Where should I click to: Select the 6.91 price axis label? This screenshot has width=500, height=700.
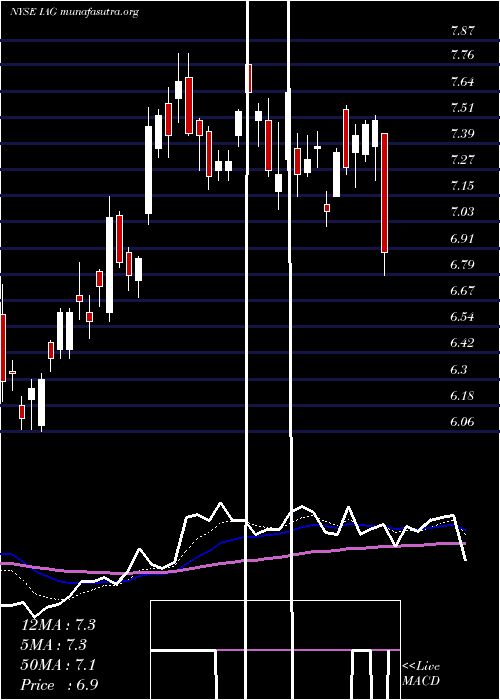pyautogui.click(x=462, y=238)
